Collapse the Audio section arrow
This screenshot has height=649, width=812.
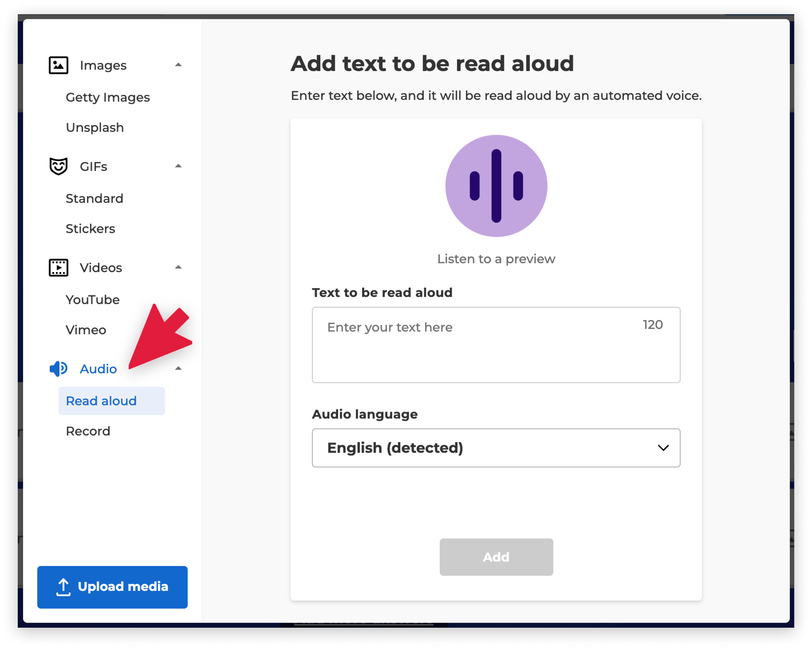point(178,368)
